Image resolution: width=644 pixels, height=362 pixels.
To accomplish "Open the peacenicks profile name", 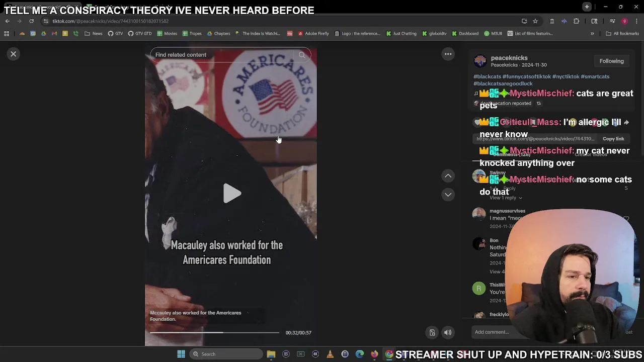I will 509,58.
